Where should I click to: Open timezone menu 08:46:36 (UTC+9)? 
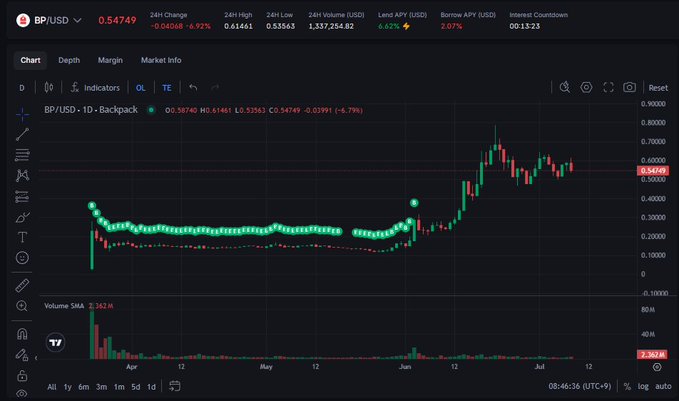coord(579,386)
